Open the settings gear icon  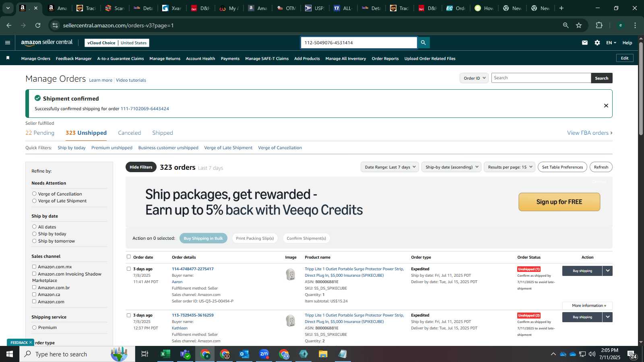click(597, 43)
